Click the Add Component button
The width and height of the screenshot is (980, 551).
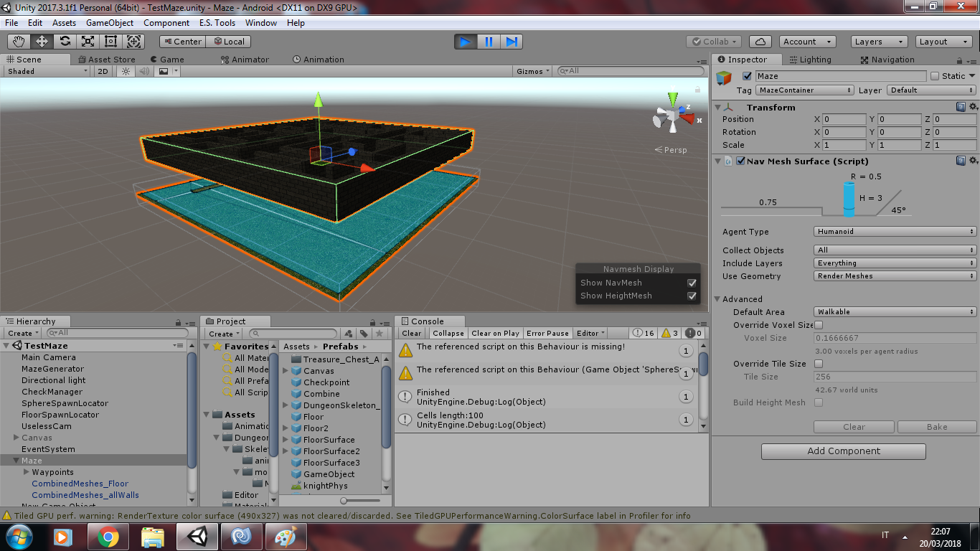coord(844,451)
